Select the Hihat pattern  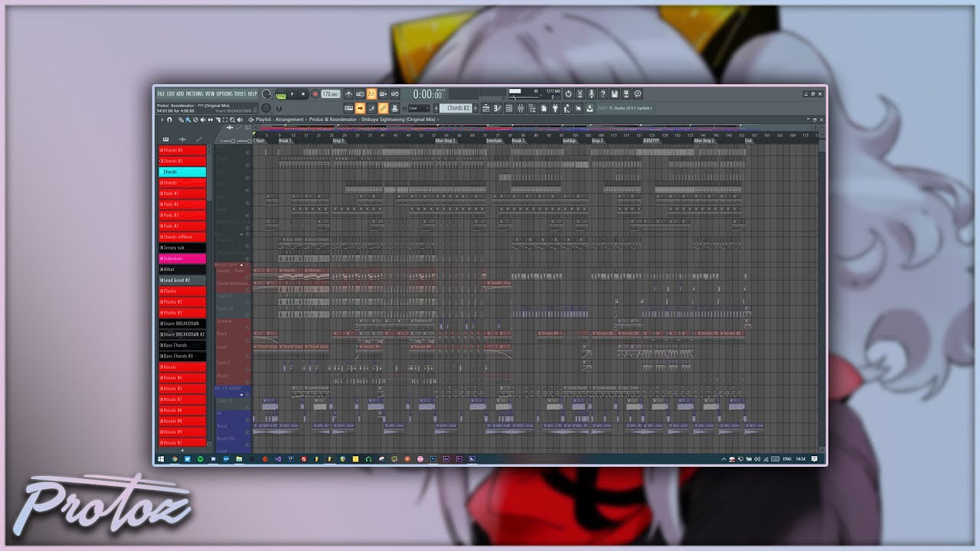[x=182, y=269]
